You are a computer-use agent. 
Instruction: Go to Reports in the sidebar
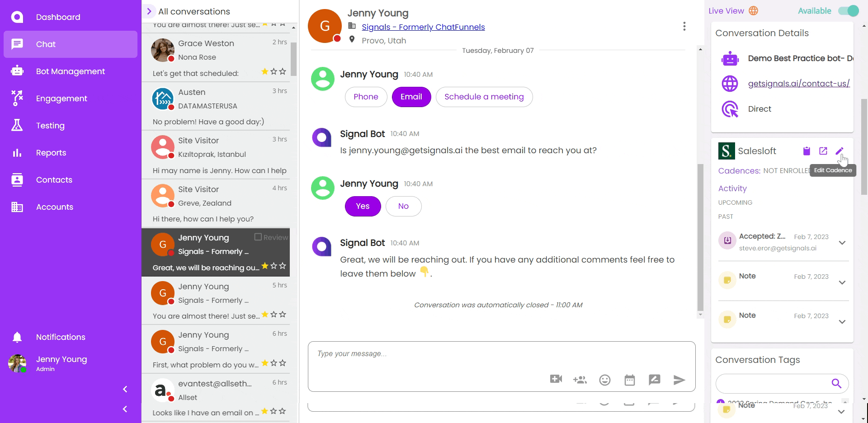point(51,153)
